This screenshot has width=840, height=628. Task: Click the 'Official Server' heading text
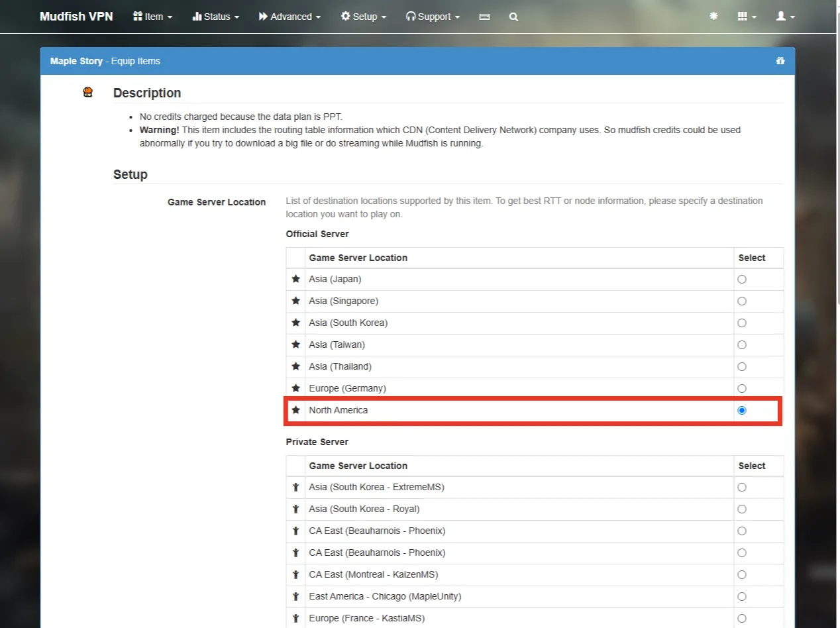tap(317, 234)
